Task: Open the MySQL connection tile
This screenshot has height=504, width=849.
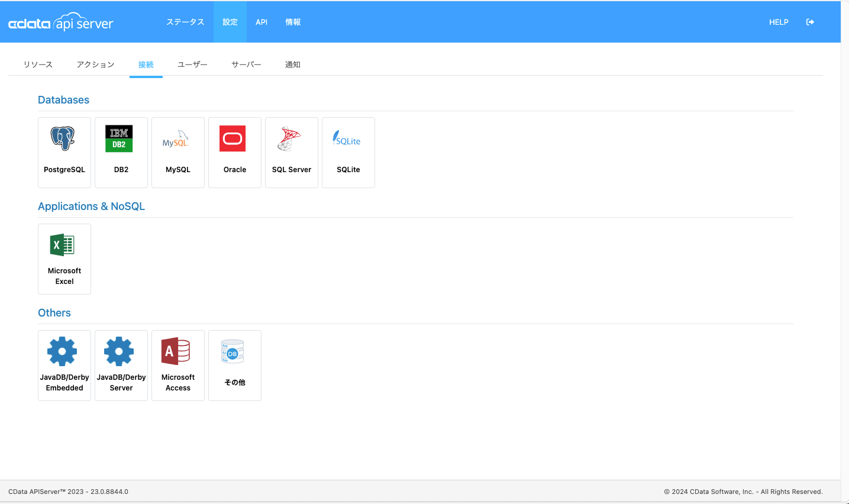Action: click(x=178, y=153)
